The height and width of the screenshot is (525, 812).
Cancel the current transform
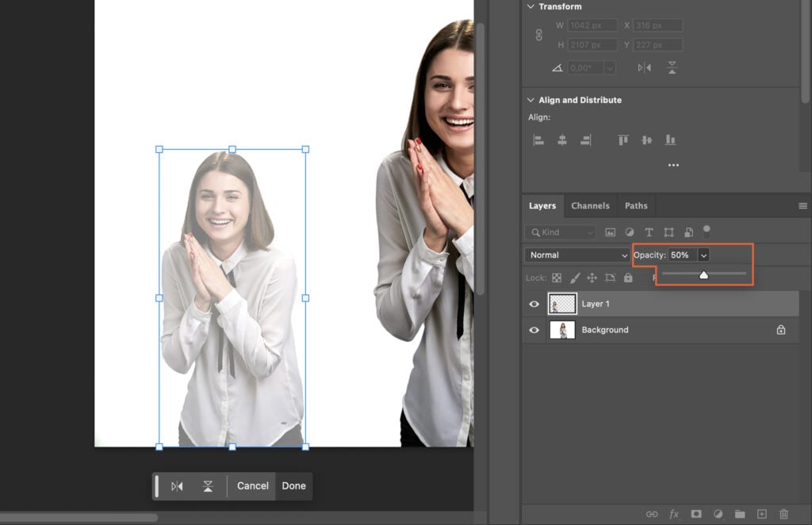click(x=251, y=486)
